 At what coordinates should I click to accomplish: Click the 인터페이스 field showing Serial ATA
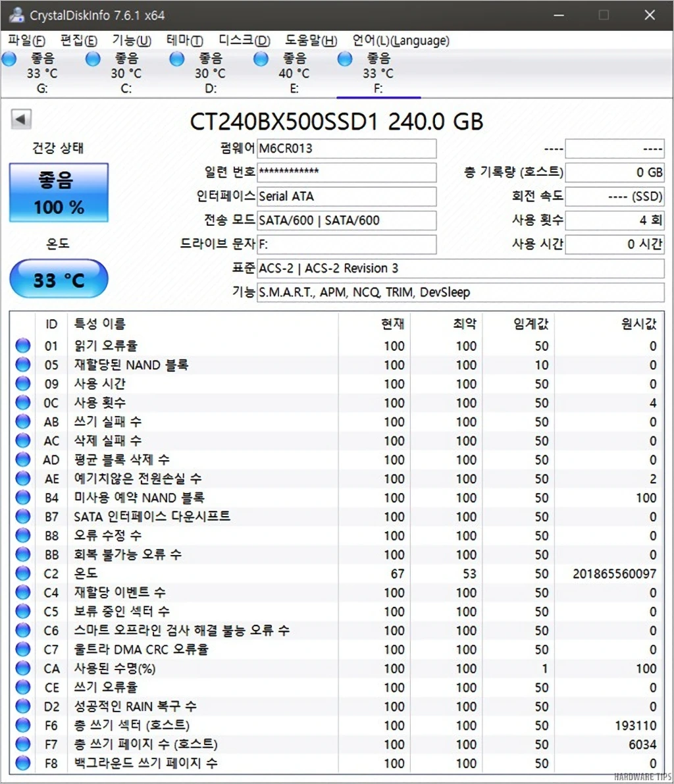click(x=346, y=197)
